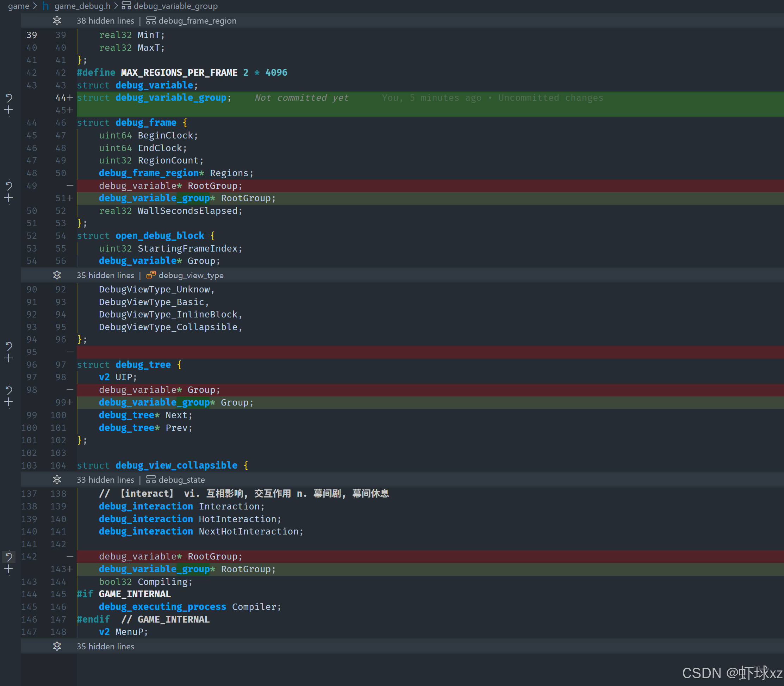The width and height of the screenshot is (784, 686).
Task: Revert the debug_variable_group forward declaration change
Action: pyautogui.click(x=8, y=98)
